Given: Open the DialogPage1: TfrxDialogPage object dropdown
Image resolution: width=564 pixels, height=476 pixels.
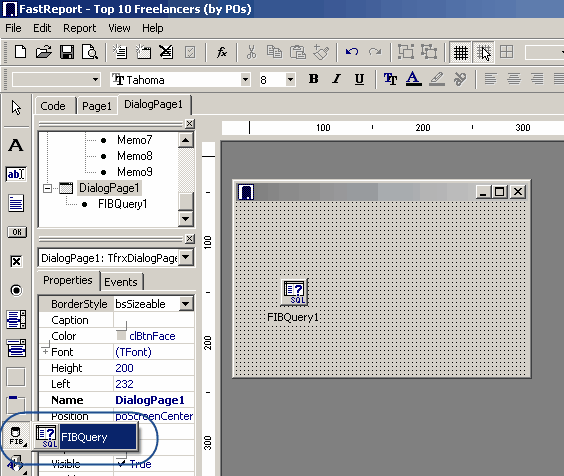Looking at the screenshot, I should (x=186, y=257).
